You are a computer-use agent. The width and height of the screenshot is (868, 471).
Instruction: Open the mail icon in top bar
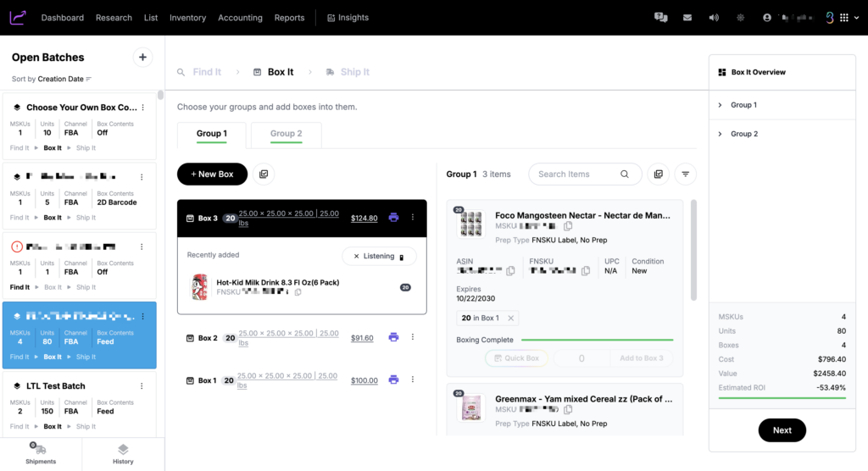[x=687, y=18]
